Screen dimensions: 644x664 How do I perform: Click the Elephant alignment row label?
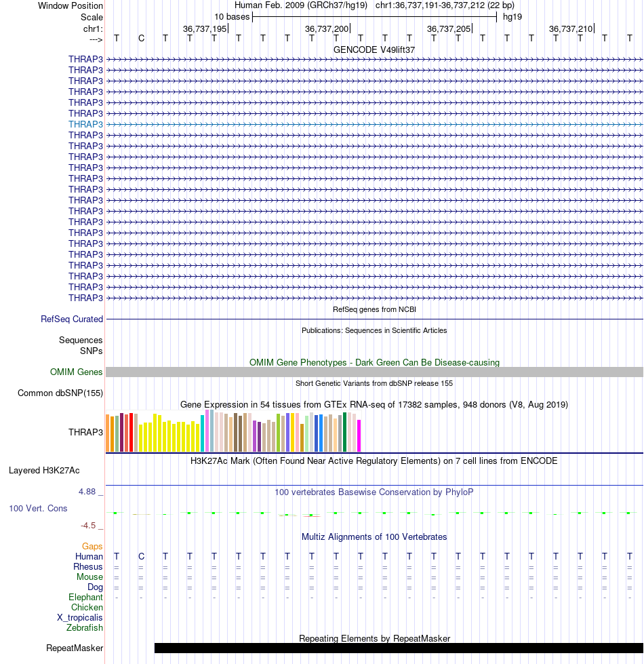pos(86,598)
